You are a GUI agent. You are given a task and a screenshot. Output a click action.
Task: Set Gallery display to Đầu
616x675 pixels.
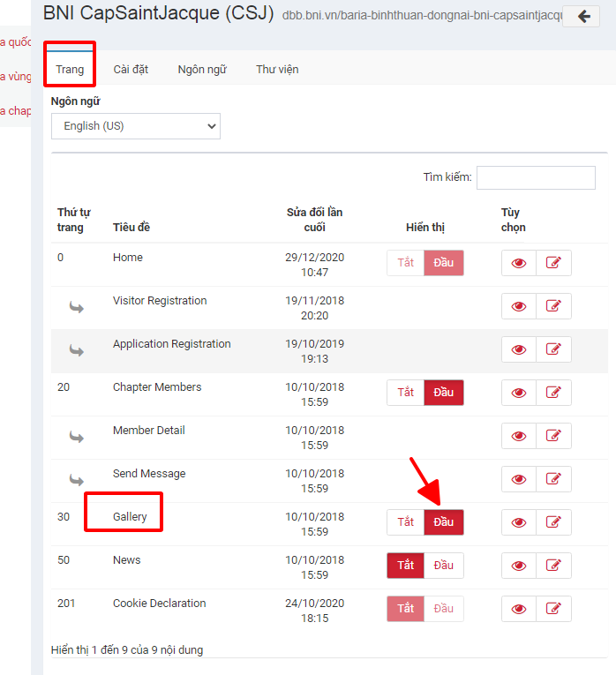click(443, 522)
